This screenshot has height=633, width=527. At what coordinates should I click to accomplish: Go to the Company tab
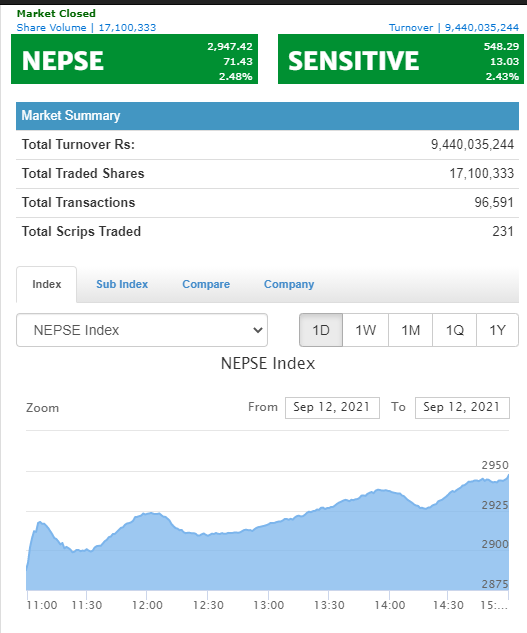tap(289, 284)
